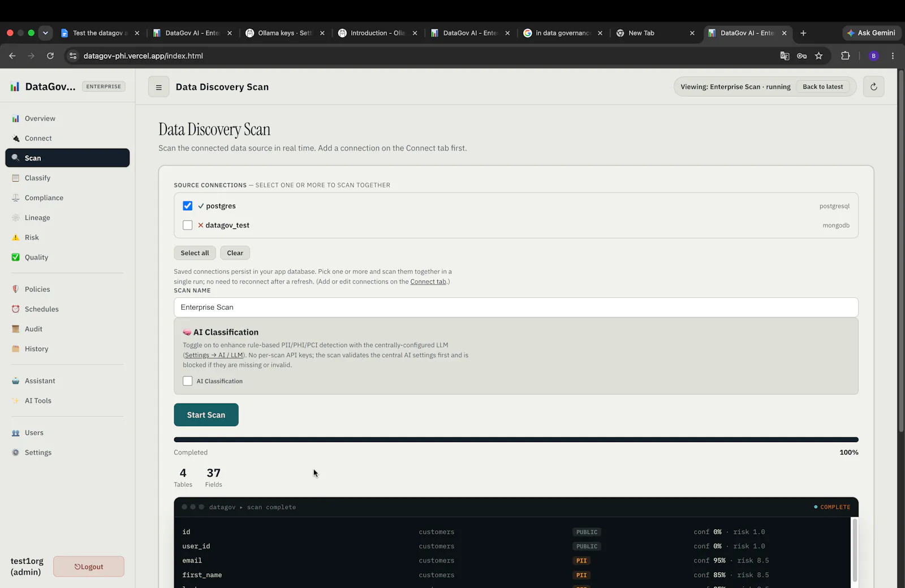Click the Start Scan button
905x588 pixels.
point(206,415)
